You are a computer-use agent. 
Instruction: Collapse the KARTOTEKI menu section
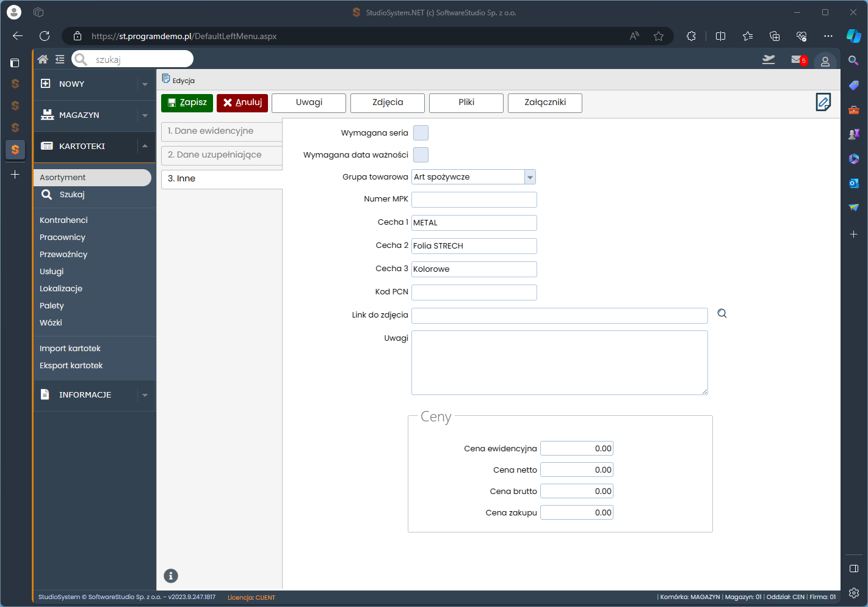(x=145, y=146)
